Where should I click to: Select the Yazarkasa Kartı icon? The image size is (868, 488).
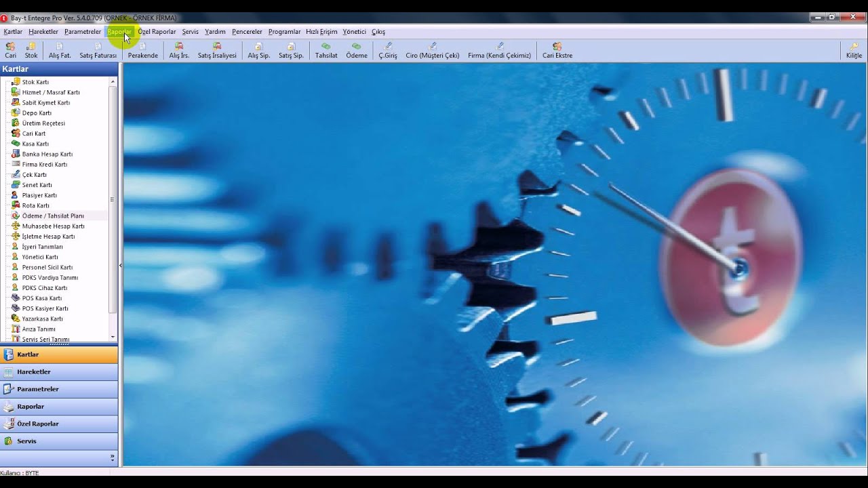click(x=16, y=319)
